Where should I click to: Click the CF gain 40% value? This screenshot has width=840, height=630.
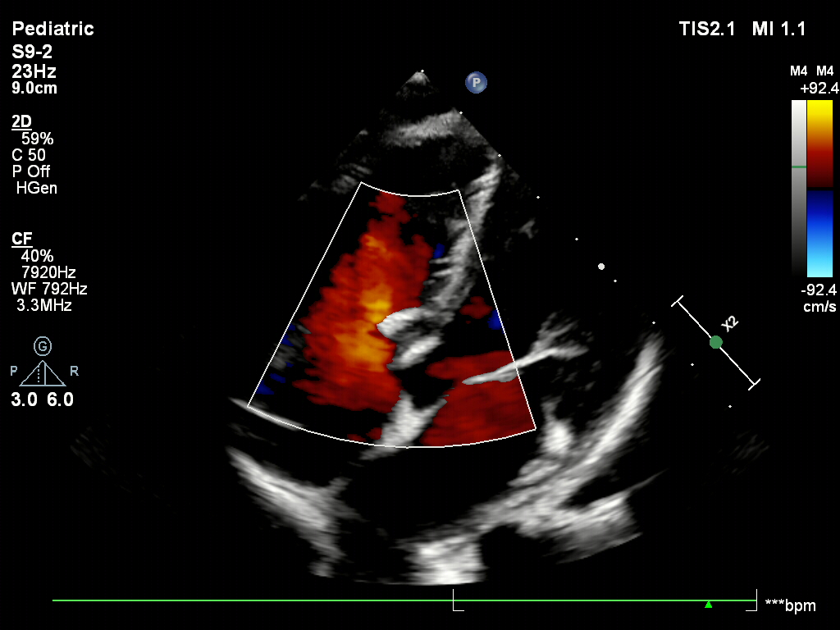point(38,256)
